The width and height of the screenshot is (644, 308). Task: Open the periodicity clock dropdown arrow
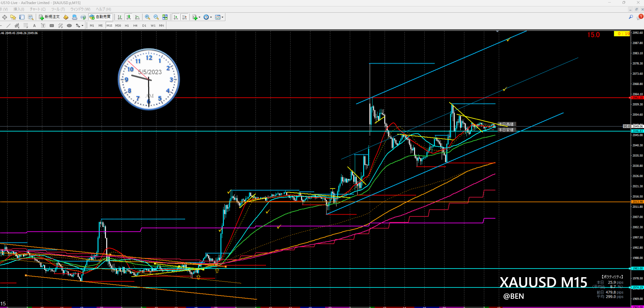(211, 17)
